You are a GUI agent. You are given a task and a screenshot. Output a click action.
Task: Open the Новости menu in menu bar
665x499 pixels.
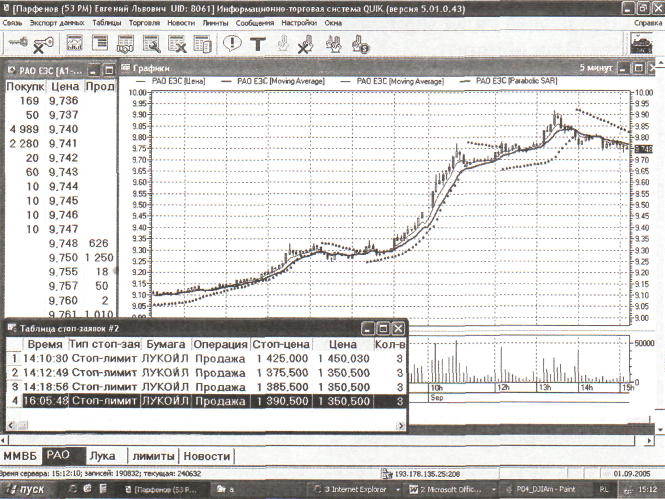[181, 23]
